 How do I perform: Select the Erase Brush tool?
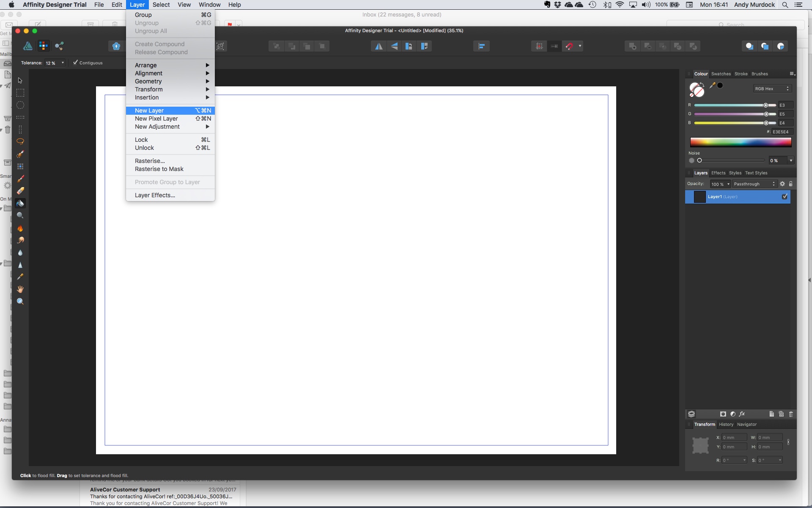pos(20,191)
